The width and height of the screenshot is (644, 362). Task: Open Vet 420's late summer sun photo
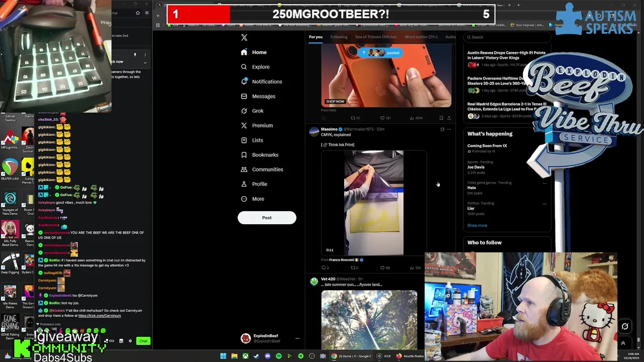point(369,319)
